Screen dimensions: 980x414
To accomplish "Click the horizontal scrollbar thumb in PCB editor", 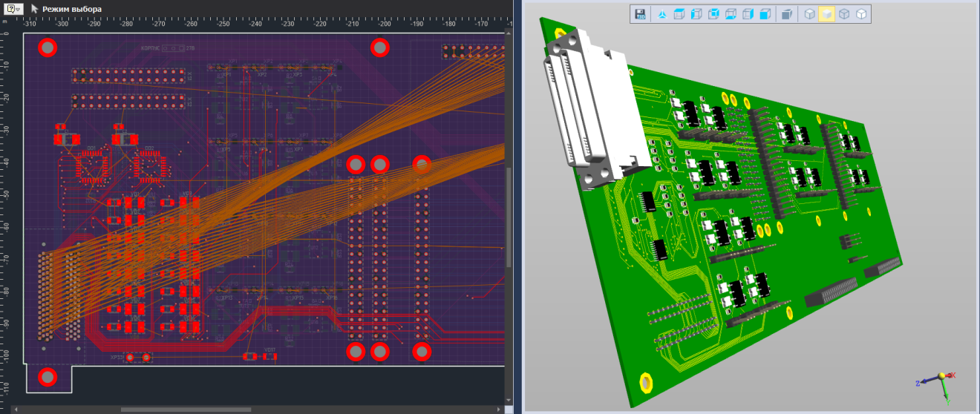I will pos(186,409).
